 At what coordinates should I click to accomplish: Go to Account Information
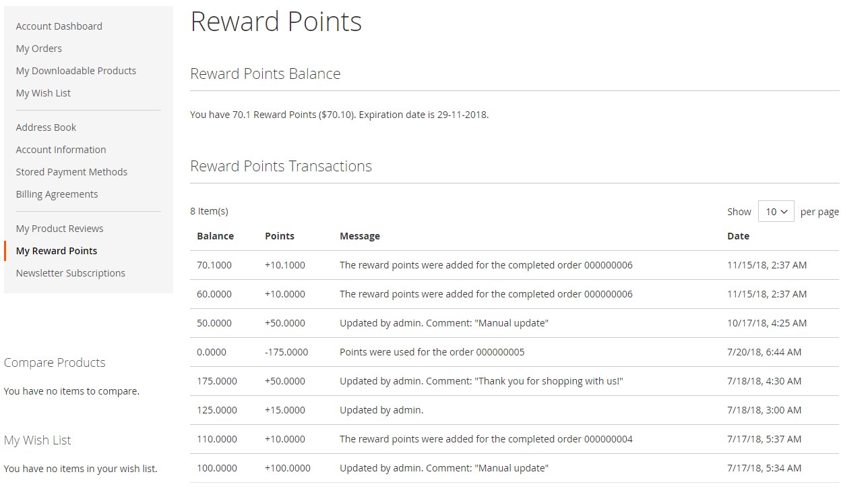(x=61, y=150)
